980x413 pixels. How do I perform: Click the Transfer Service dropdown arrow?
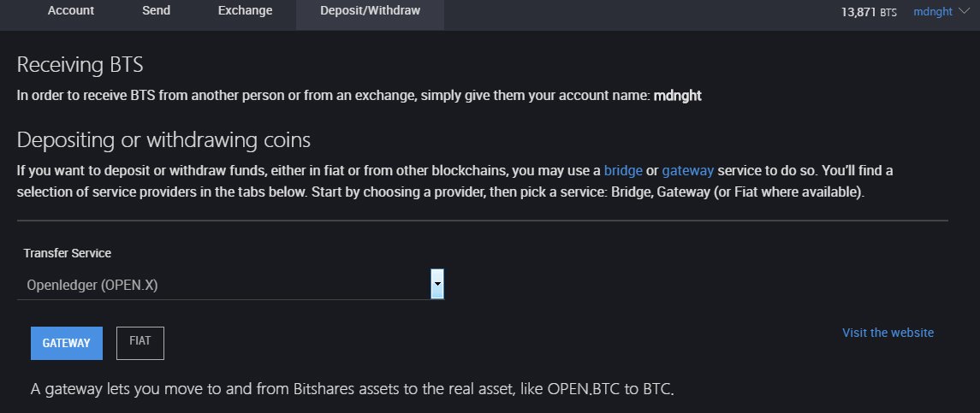(437, 284)
